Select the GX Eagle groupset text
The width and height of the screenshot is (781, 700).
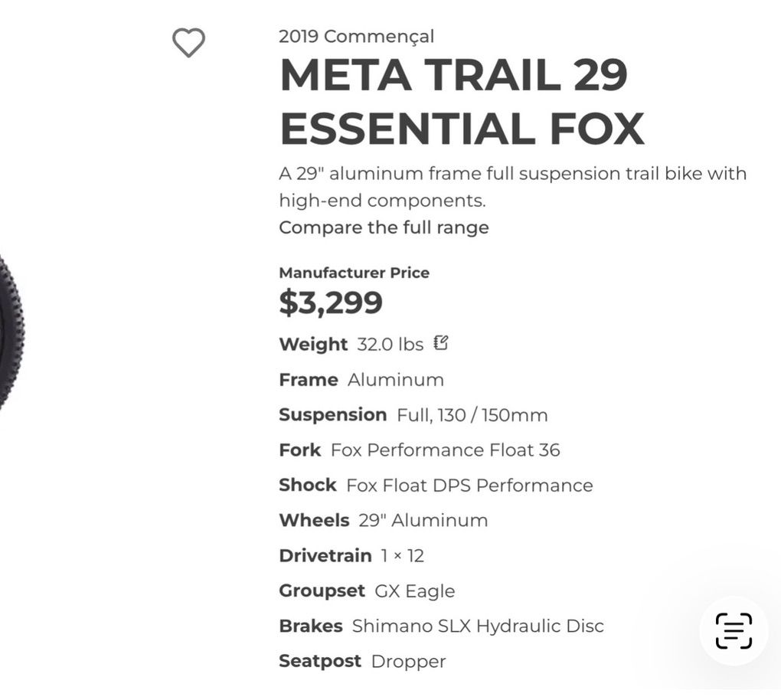click(414, 591)
